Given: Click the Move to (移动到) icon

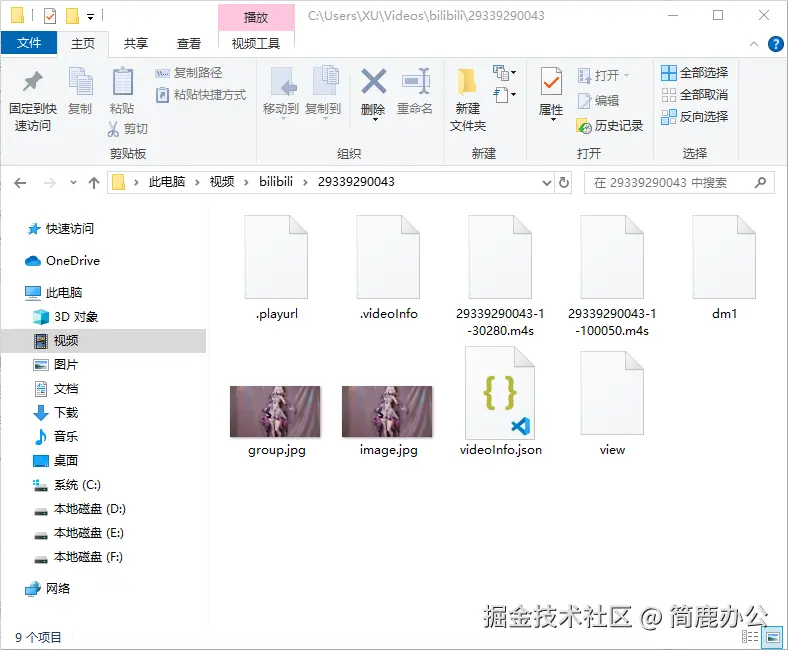Looking at the screenshot, I should pyautogui.click(x=283, y=81).
